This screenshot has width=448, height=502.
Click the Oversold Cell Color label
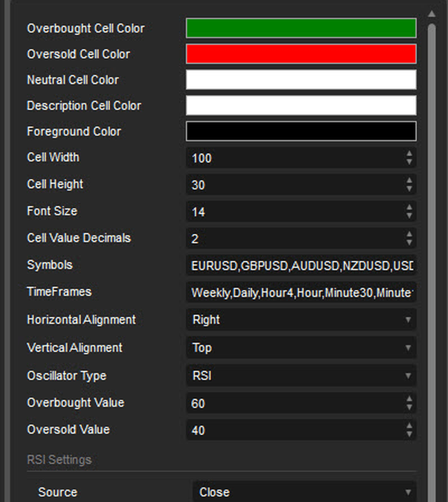tap(78, 54)
